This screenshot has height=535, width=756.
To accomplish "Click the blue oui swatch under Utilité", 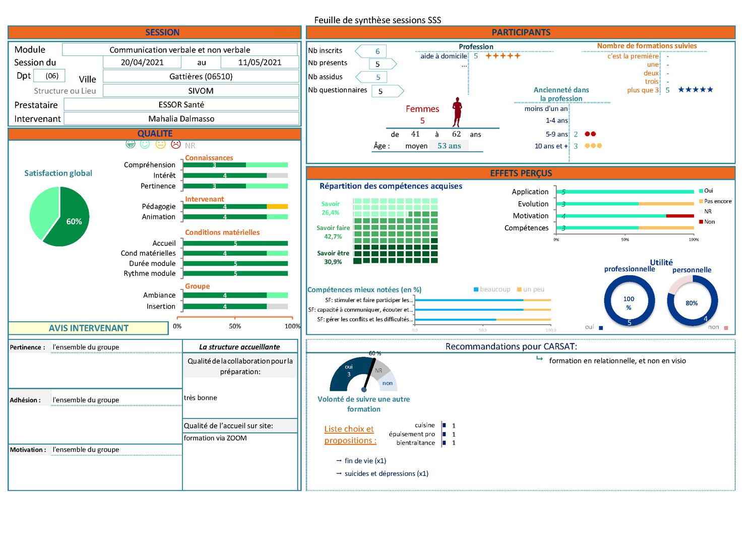I will coord(601,328).
